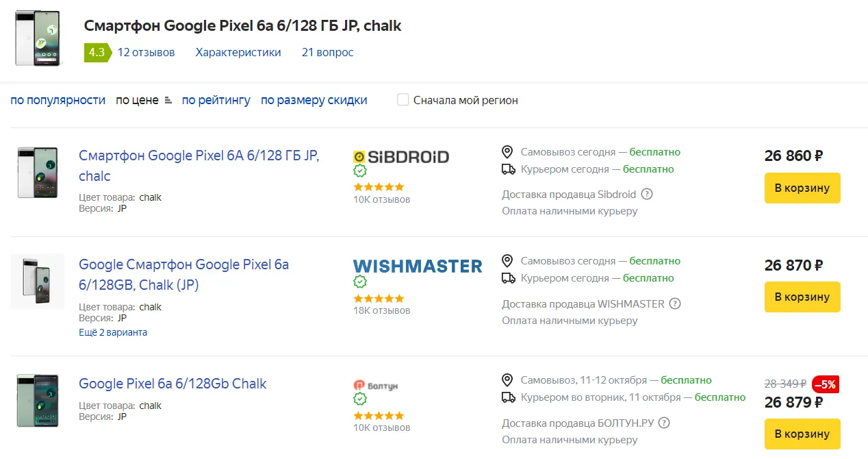The image size is (868, 459).
Task: Click the Болтун shop logo
Action: click(x=375, y=386)
